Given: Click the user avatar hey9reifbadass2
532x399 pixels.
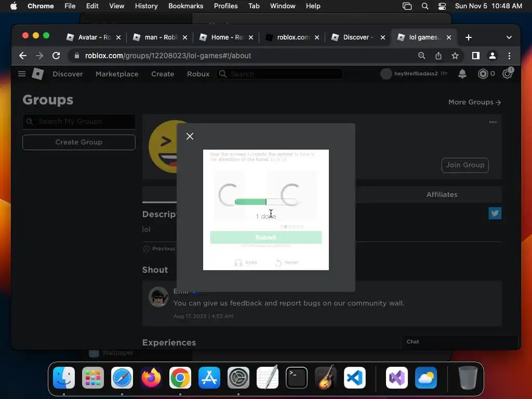Looking at the screenshot, I should 386,74.
